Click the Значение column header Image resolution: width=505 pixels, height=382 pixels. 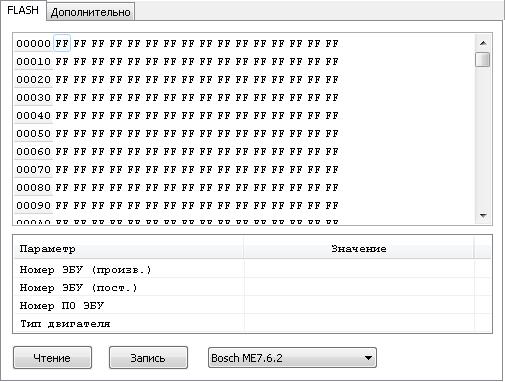point(359,249)
